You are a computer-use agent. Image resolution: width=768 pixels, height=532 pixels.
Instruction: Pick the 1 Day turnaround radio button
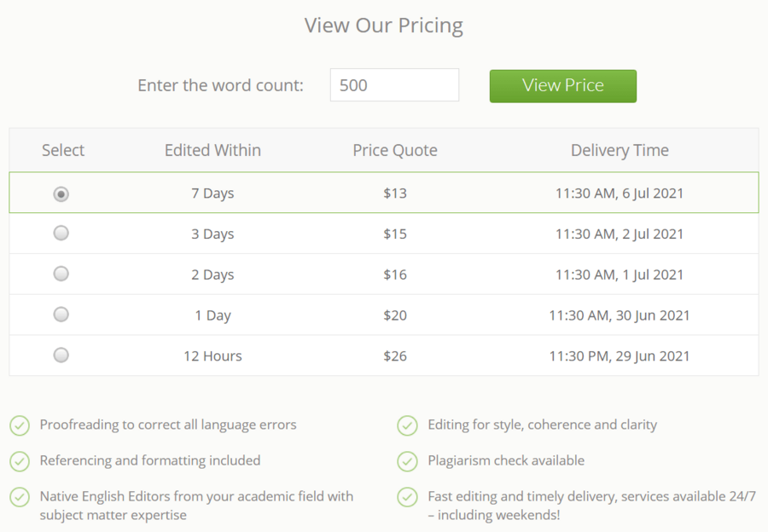pos(61,315)
